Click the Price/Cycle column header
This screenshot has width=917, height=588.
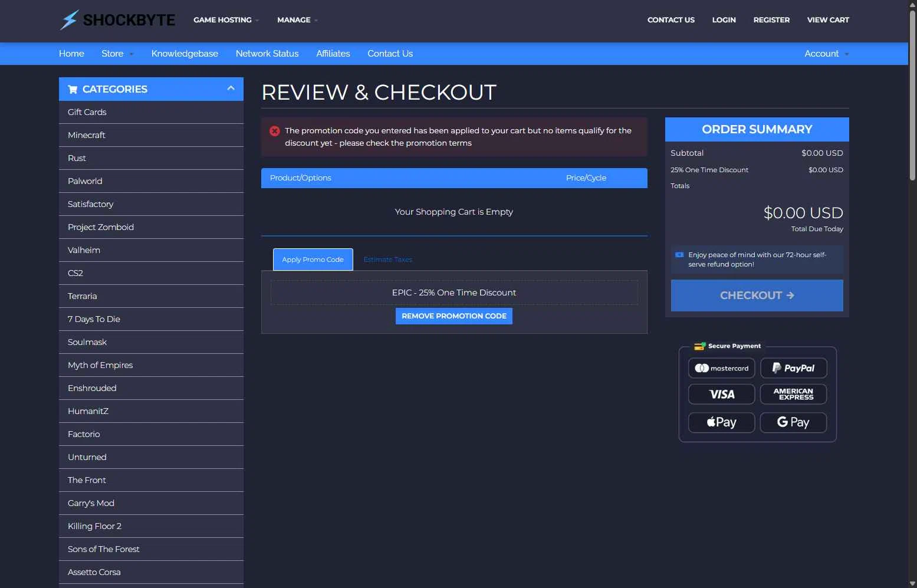pyautogui.click(x=586, y=178)
